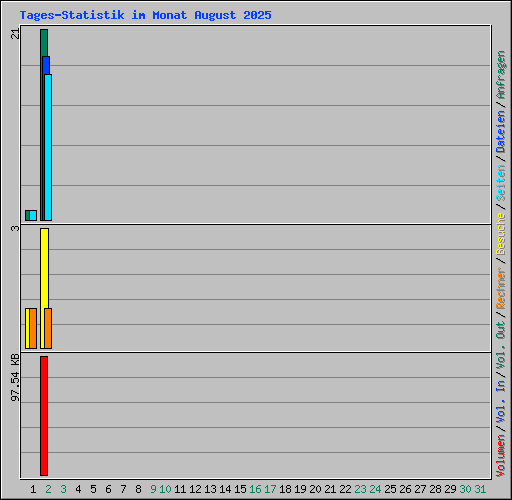
Task: Click the orange Rechner bar for day 2
Action: (48, 328)
